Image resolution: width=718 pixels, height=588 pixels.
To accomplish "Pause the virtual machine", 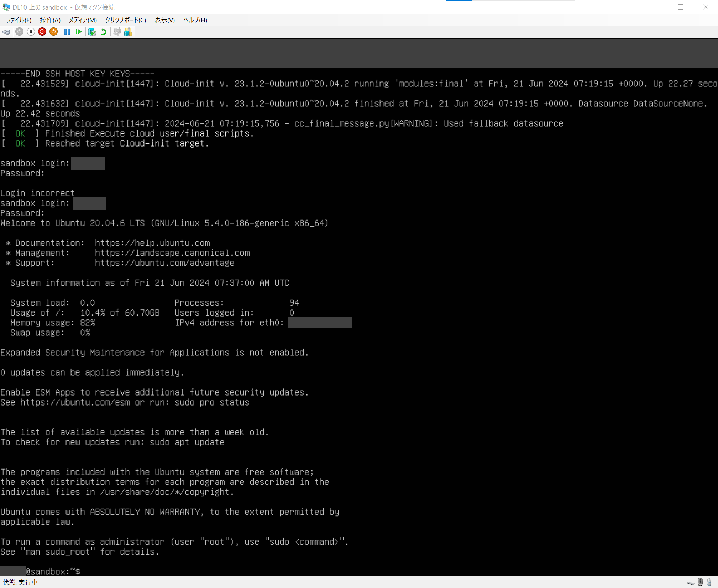I will [67, 32].
